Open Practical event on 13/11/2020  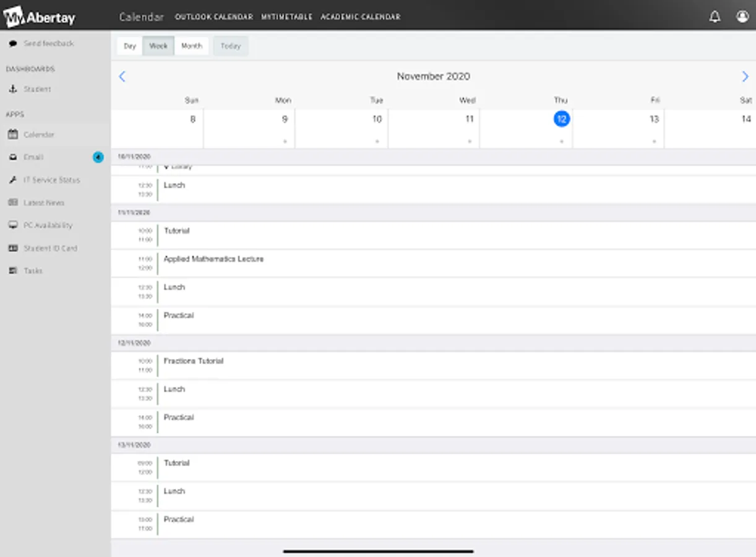point(433,525)
